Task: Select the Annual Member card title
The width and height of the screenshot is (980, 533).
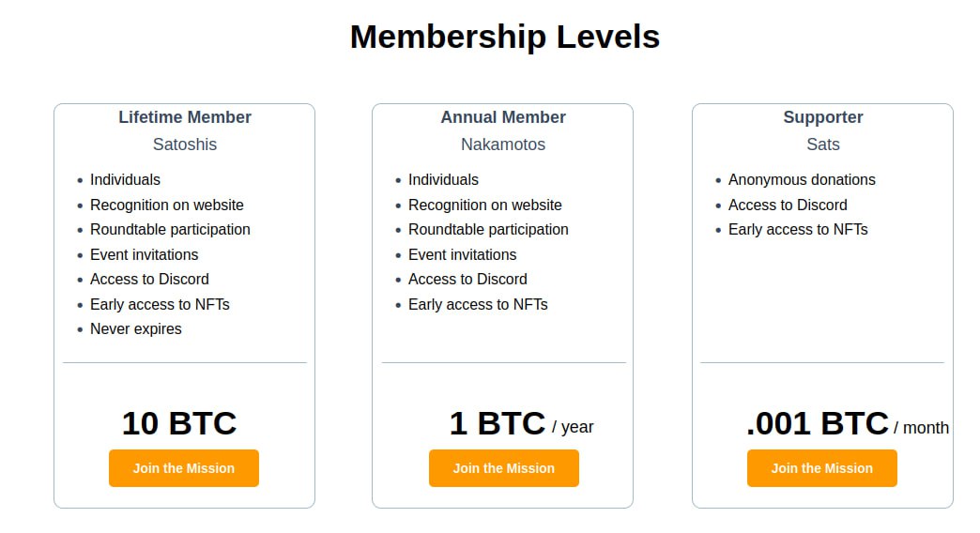Action: tap(503, 117)
